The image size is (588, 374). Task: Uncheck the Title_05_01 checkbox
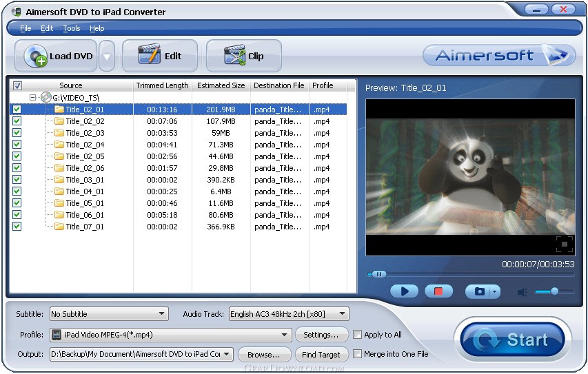pos(17,202)
